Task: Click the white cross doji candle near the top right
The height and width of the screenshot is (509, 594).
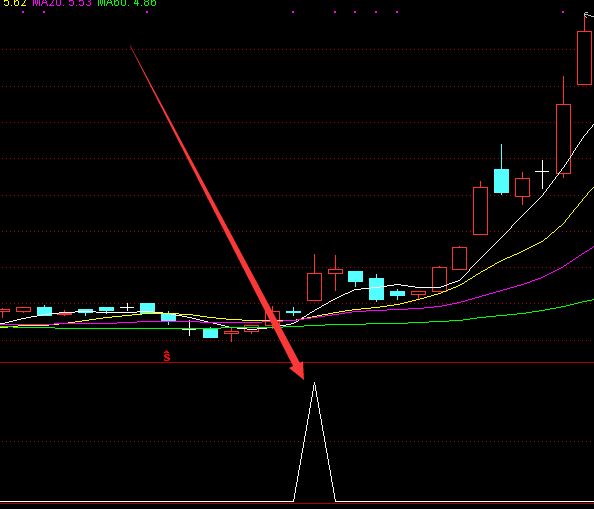Action: tap(542, 174)
